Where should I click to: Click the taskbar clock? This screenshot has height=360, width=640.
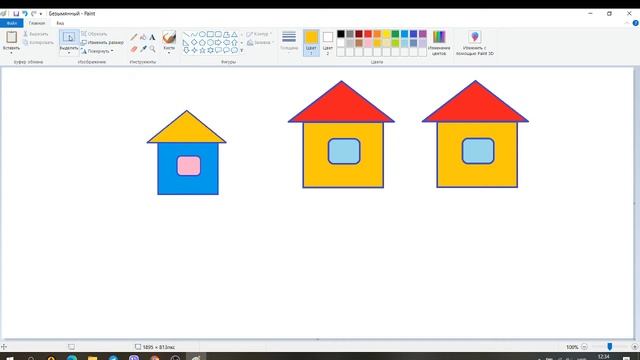pos(604,357)
